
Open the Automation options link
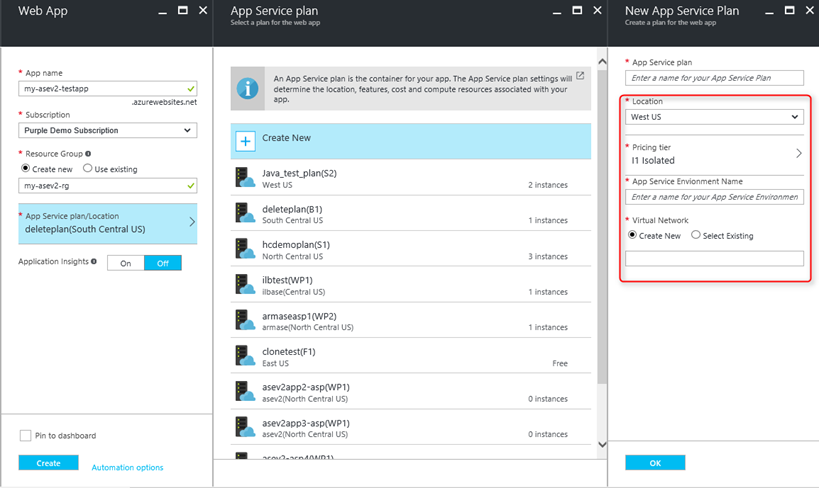tap(127, 468)
